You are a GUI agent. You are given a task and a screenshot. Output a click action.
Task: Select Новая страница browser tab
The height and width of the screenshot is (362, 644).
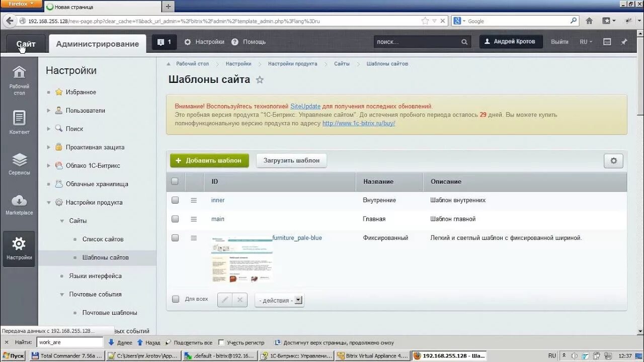click(x=103, y=7)
